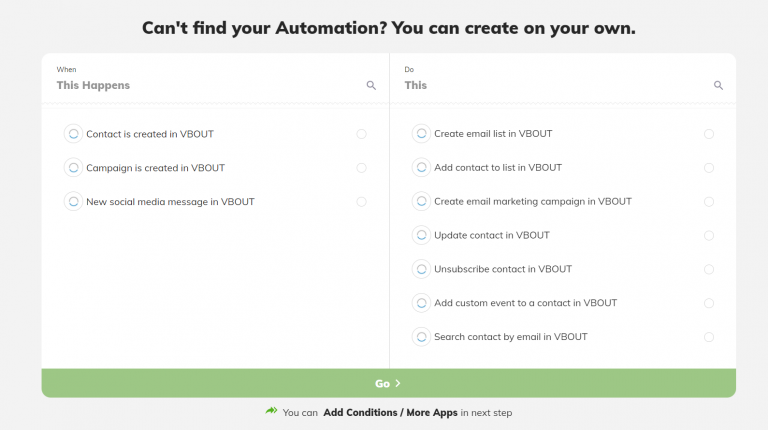Click Unsubscribe contact in VBOUT text

(x=503, y=269)
